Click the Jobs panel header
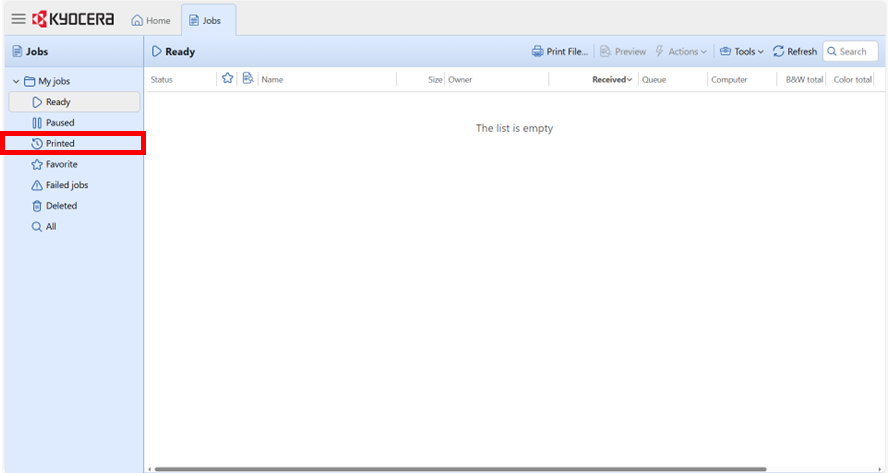The image size is (888, 473). [31, 52]
